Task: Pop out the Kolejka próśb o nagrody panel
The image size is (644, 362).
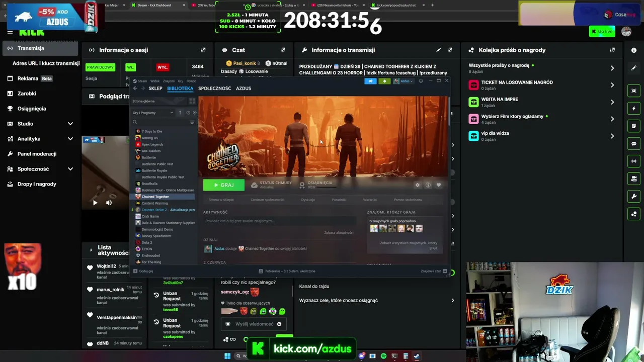Action: (x=612, y=50)
